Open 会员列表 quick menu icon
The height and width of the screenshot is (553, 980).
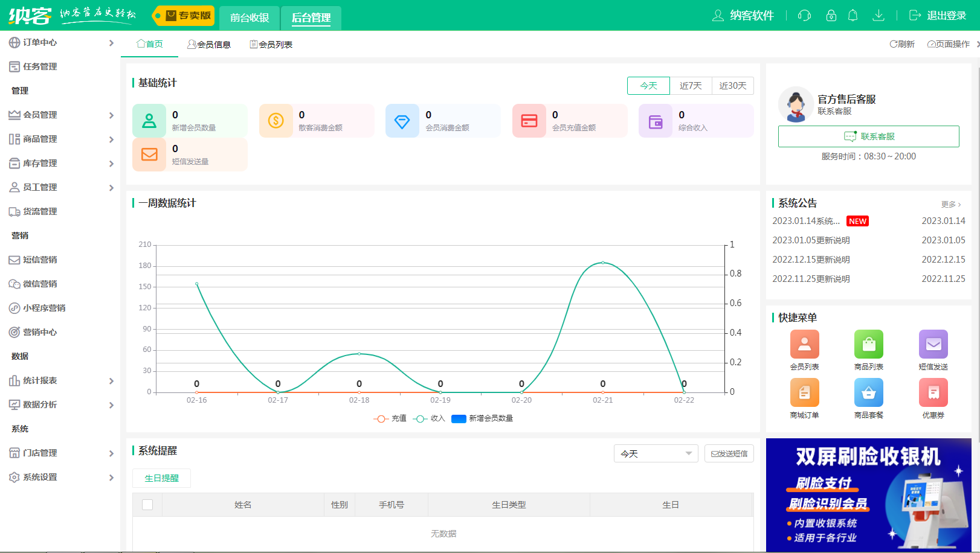pyautogui.click(x=804, y=345)
